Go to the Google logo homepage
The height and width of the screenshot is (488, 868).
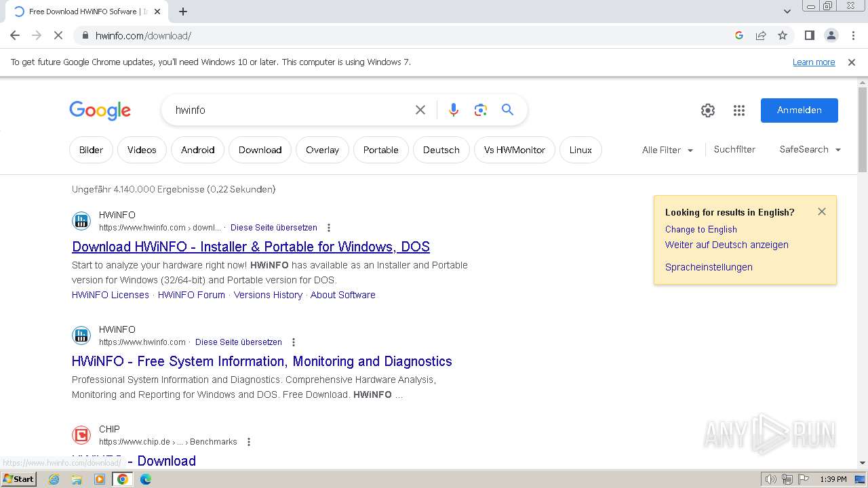pos(100,110)
